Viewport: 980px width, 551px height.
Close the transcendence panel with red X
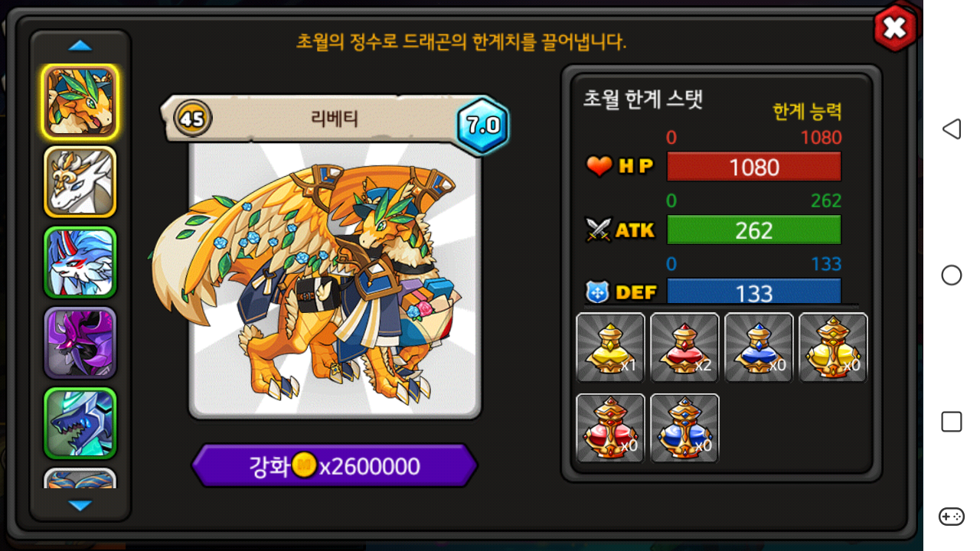(x=894, y=28)
